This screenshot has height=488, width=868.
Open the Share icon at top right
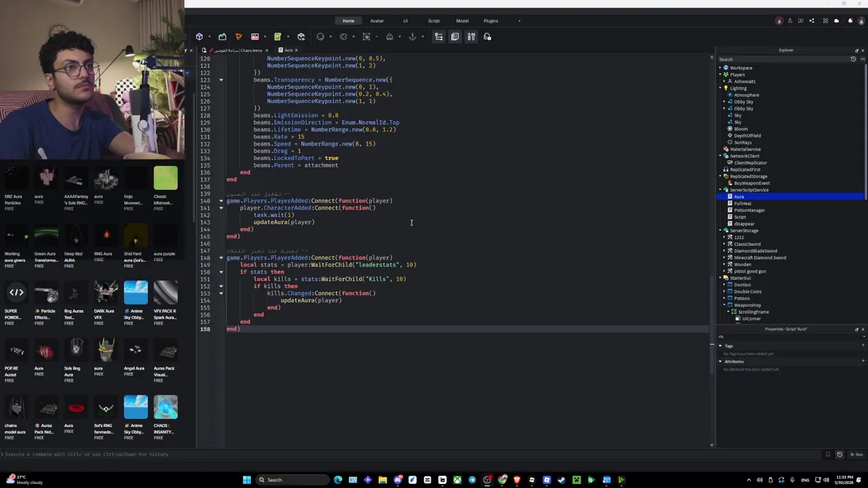coord(812,21)
